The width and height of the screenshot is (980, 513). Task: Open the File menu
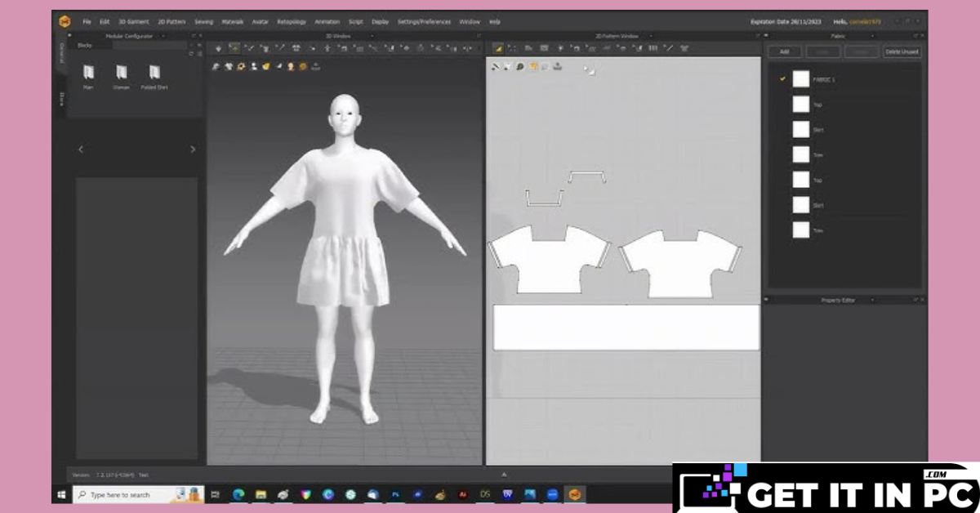pyautogui.click(x=87, y=21)
